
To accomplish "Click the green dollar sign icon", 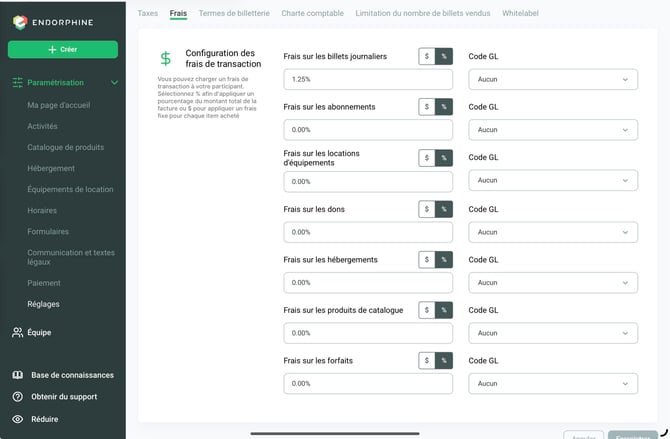I will [165, 58].
